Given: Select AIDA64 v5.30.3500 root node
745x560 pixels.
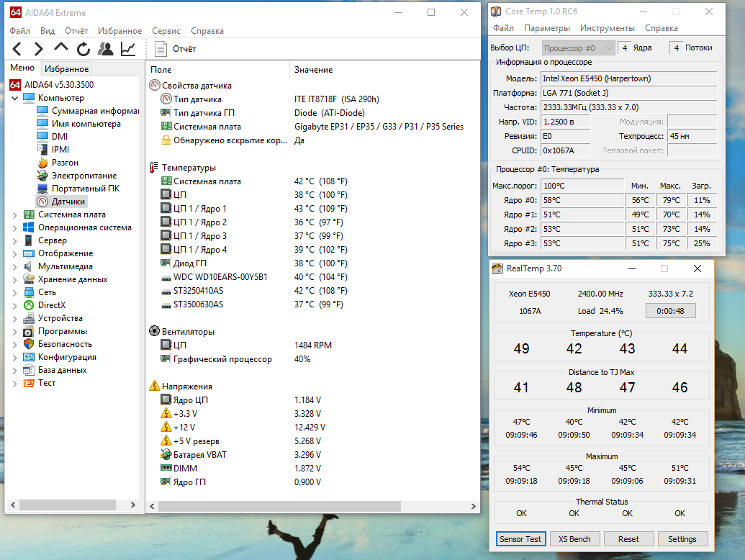Looking at the screenshot, I should 59,84.
